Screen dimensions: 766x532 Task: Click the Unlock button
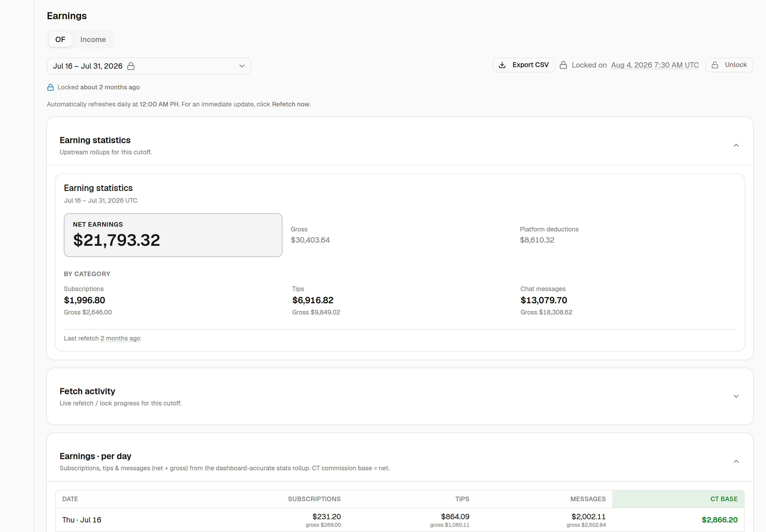[x=729, y=65]
